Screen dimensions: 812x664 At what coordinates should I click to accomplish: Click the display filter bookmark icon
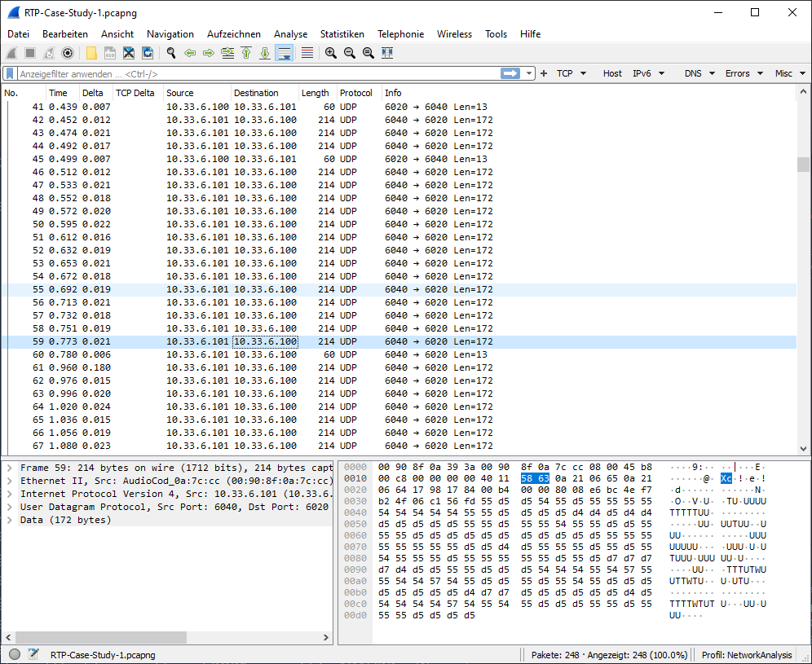[x=10, y=73]
